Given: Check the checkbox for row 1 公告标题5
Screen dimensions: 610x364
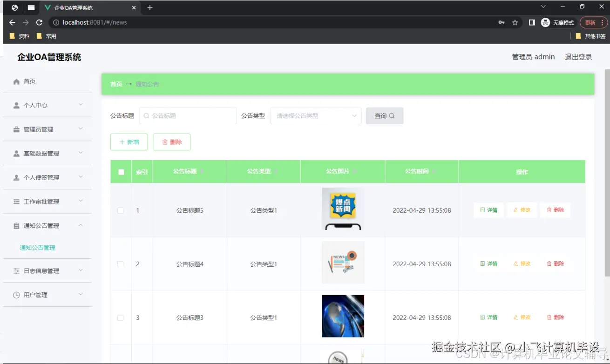Looking at the screenshot, I should point(121,210).
